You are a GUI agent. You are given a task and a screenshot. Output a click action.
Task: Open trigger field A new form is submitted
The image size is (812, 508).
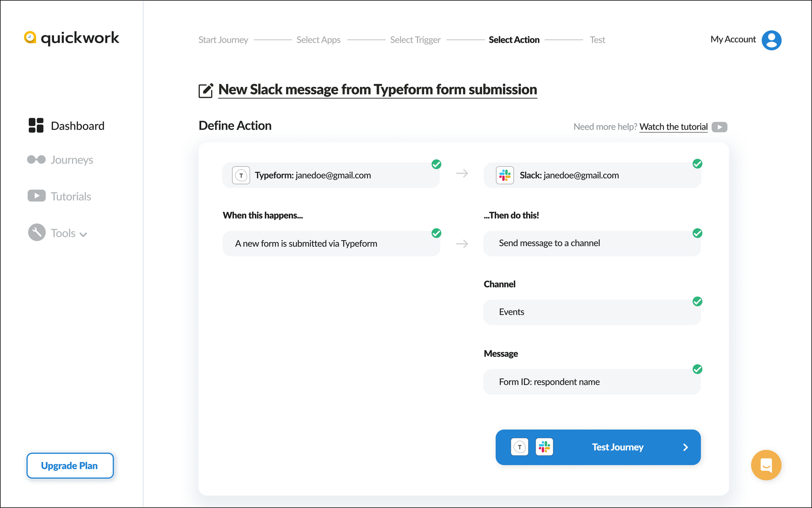pos(331,244)
